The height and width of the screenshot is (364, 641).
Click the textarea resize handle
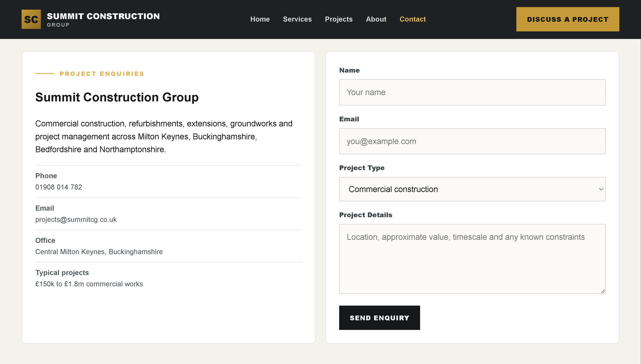point(603,291)
